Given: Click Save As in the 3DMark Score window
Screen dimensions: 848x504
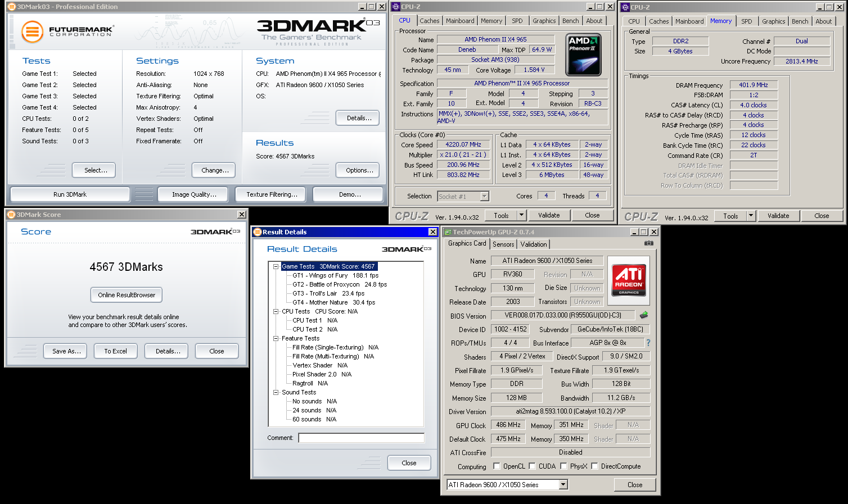Looking at the screenshot, I should pyautogui.click(x=65, y=351).
